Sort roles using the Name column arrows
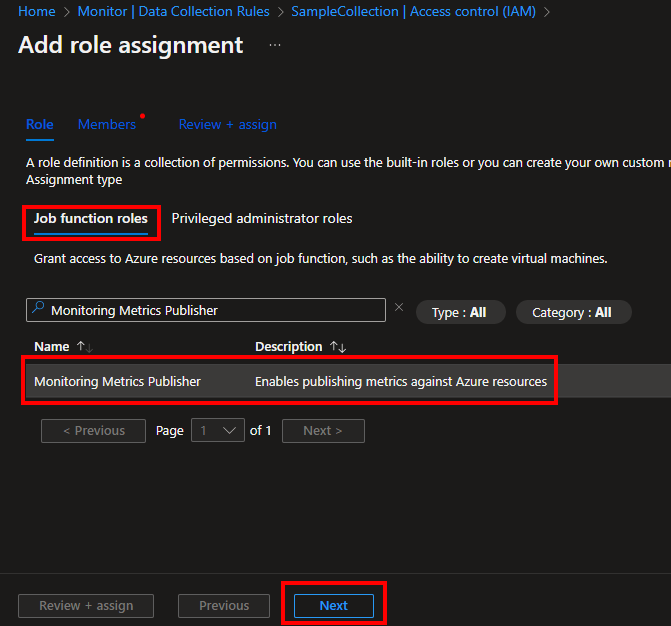 coord(84,347)
